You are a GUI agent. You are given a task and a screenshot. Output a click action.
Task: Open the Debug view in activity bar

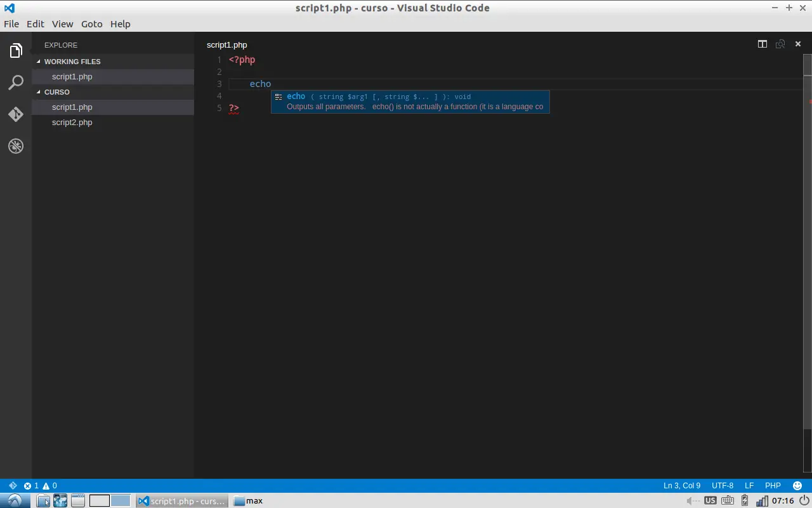(x=16, y=146)
